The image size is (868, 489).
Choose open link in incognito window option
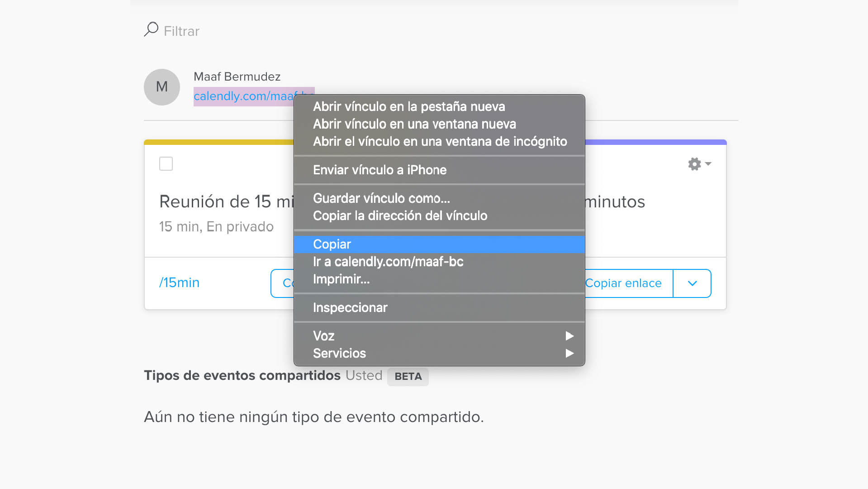tap(439, 142)
